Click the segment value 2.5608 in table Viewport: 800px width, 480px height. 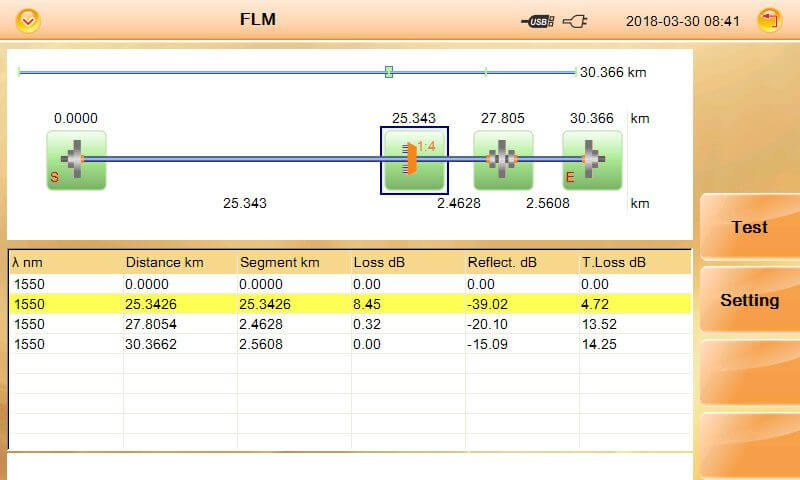click(261, 344)
